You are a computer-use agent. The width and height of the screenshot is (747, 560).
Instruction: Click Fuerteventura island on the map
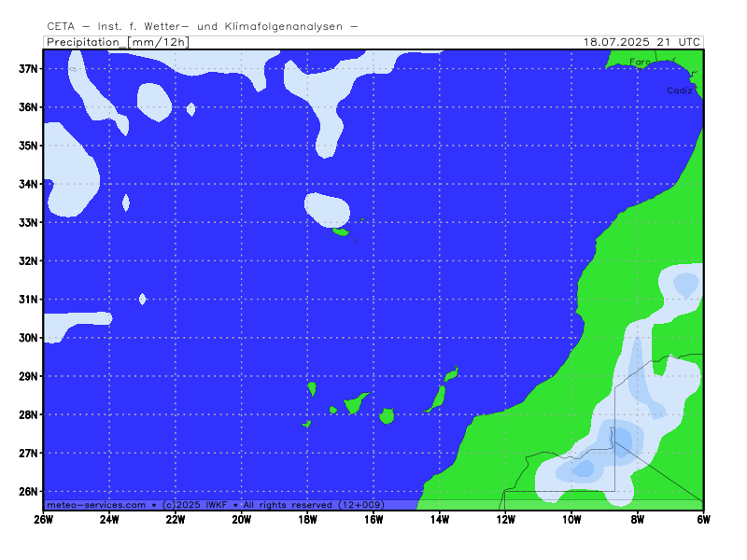[x=437, y=399]
